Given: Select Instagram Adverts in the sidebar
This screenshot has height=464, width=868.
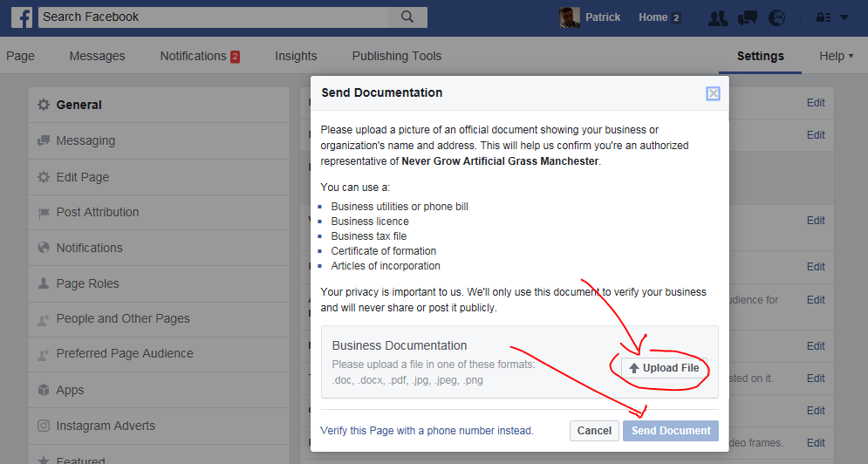Looking at the screenshot, I should pyautogui.click(x=159, y=426).
